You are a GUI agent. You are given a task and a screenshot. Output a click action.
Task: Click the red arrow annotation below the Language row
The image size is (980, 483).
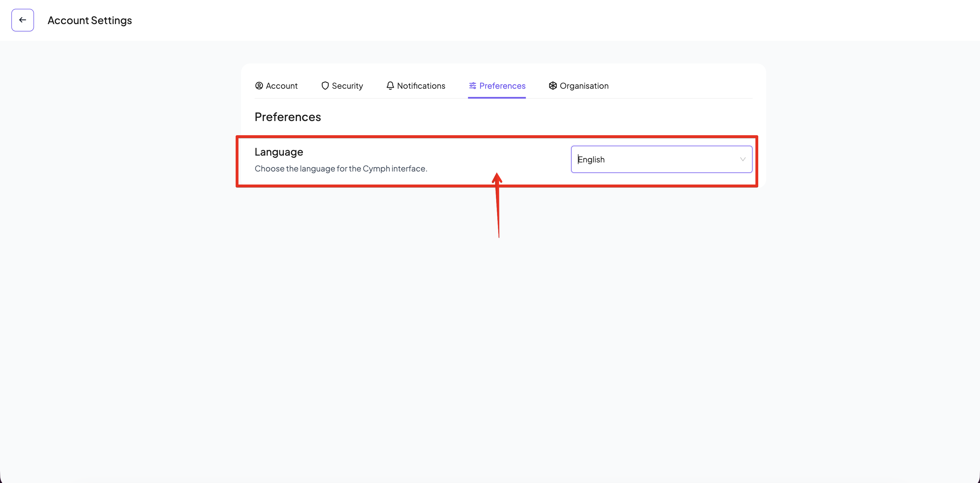(x=498, y=207)
